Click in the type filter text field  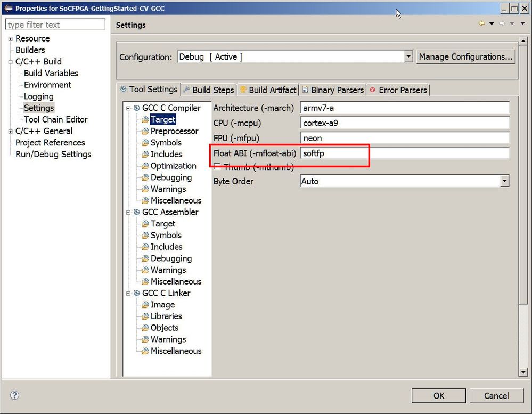point(55,25)
